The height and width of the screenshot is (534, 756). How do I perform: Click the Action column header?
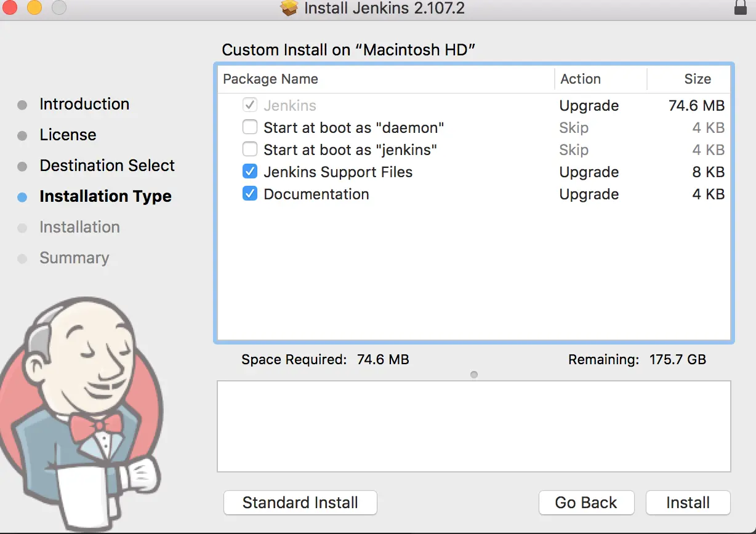click(x=601, y=79)
